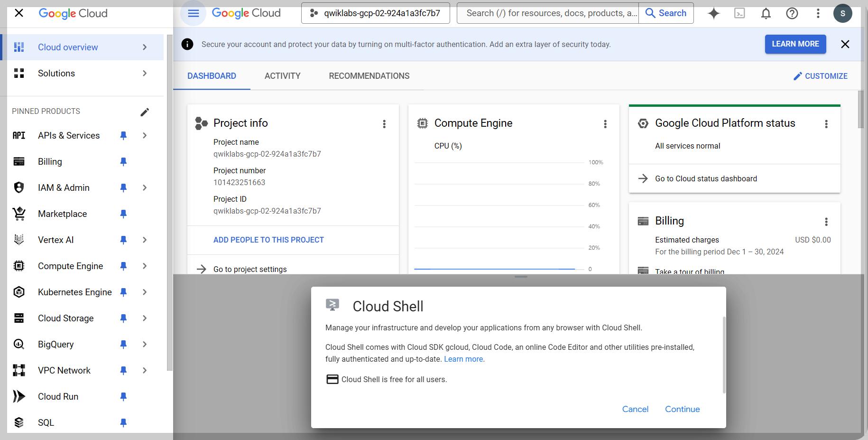Screen dimensions: 868x440
Task: Open the Learn more link in Cloud Shell dialog
Action: click(x=463, y=359)
